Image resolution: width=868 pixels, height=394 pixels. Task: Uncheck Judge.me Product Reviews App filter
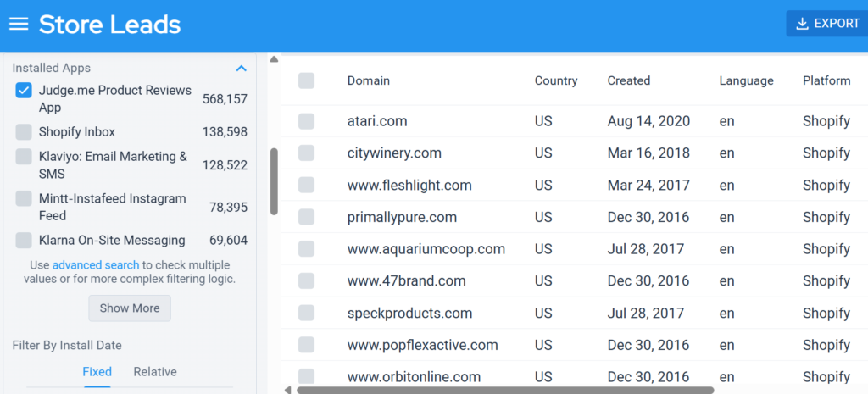(24, 91)
